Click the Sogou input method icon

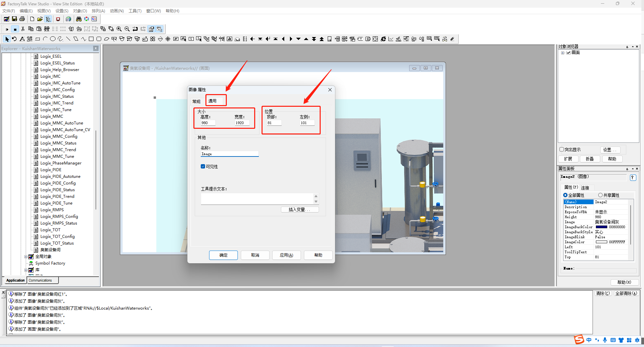(x=579, y=340)
